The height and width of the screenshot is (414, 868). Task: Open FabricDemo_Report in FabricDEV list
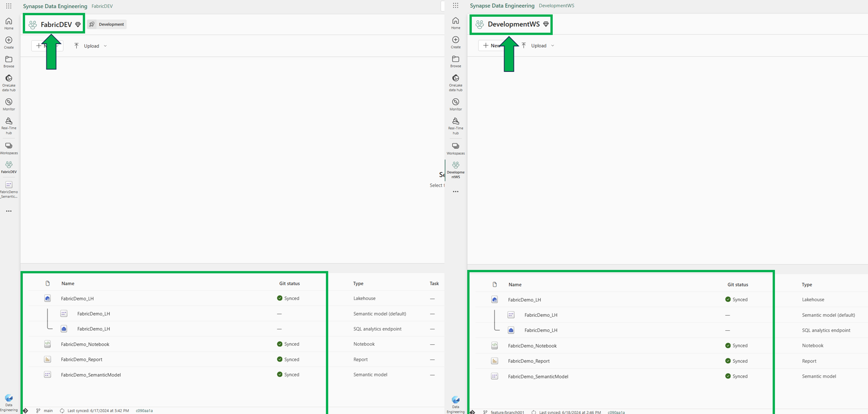click(82, 359)
